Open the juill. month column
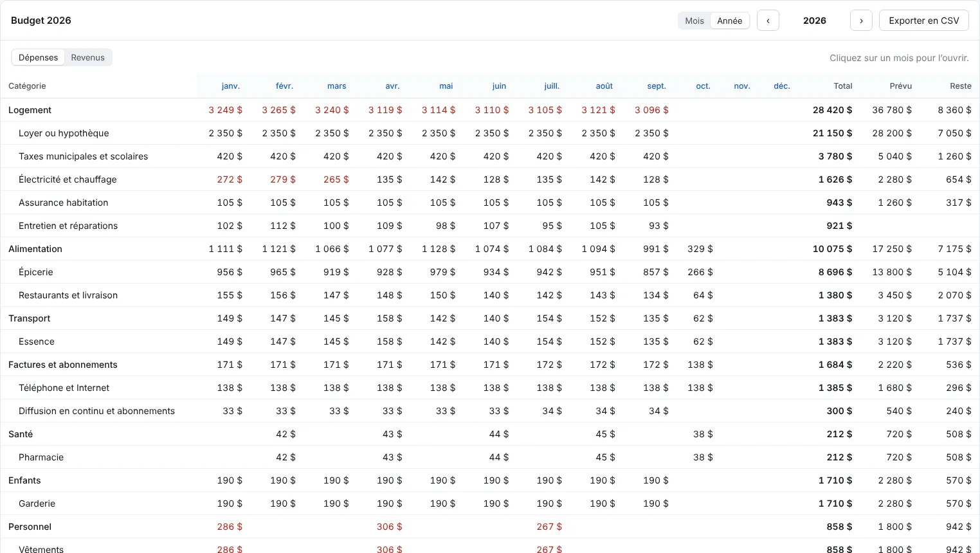Image resolution: width=980 pixels, height=553 pixels. 552,86
